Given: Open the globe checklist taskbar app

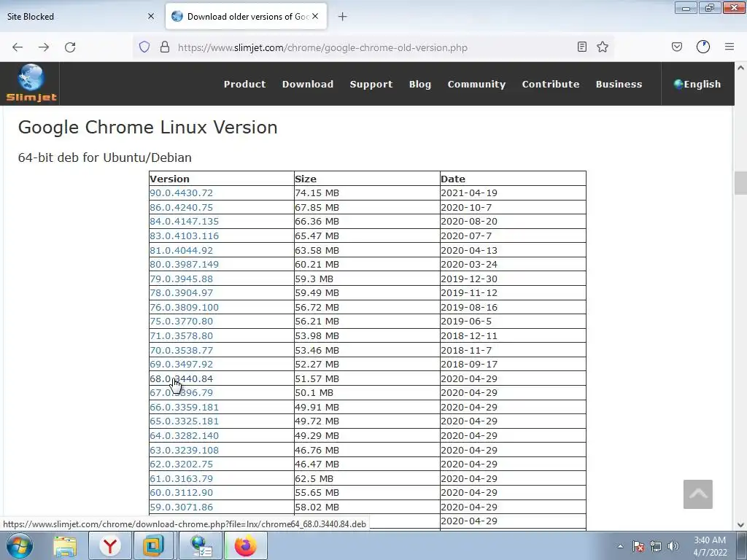Looking at the screenshot, I should [201, 546].
